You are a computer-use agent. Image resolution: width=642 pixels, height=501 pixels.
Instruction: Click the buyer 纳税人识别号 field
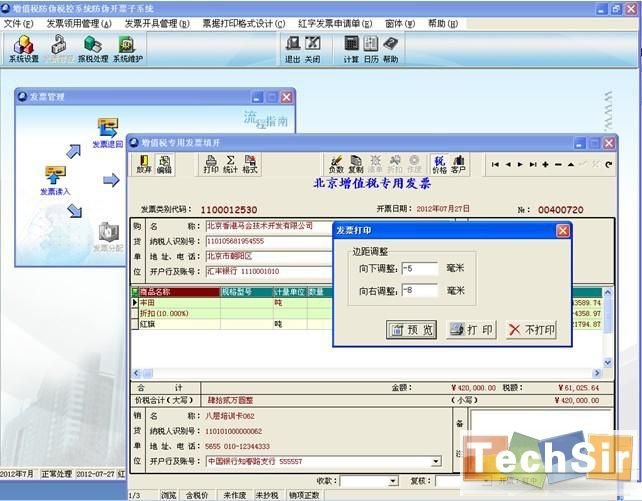pyautogui.click(x=269, y=241)
